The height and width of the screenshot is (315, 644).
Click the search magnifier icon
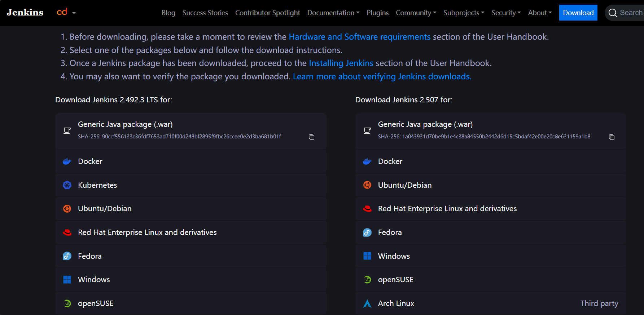coord(613,13)
